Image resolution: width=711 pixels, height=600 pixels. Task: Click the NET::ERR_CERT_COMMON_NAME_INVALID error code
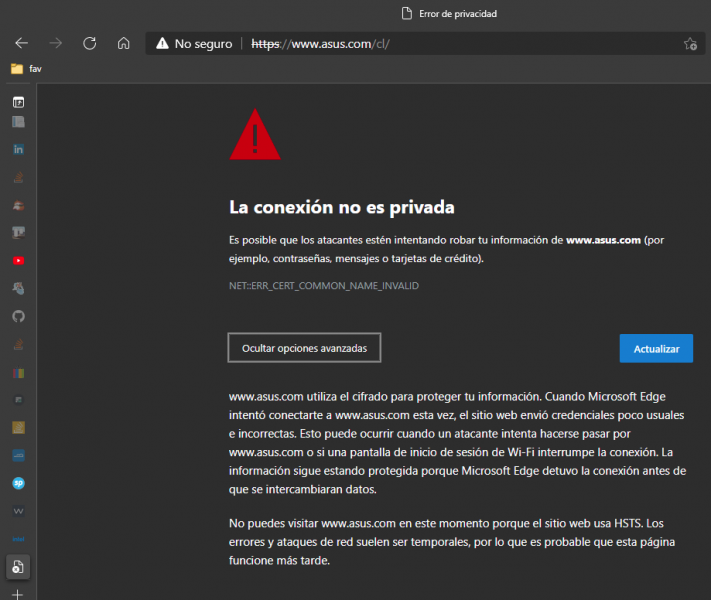(x=324, y=286)
